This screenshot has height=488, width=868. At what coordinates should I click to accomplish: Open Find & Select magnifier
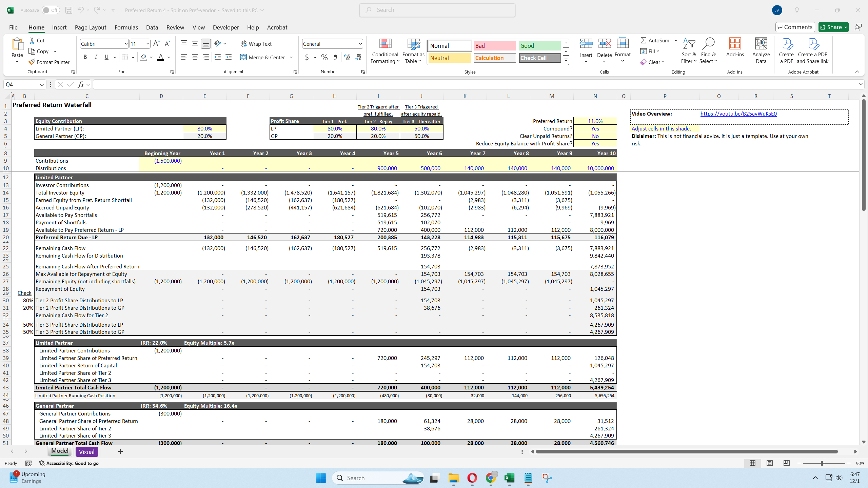[x=708, y=50]
